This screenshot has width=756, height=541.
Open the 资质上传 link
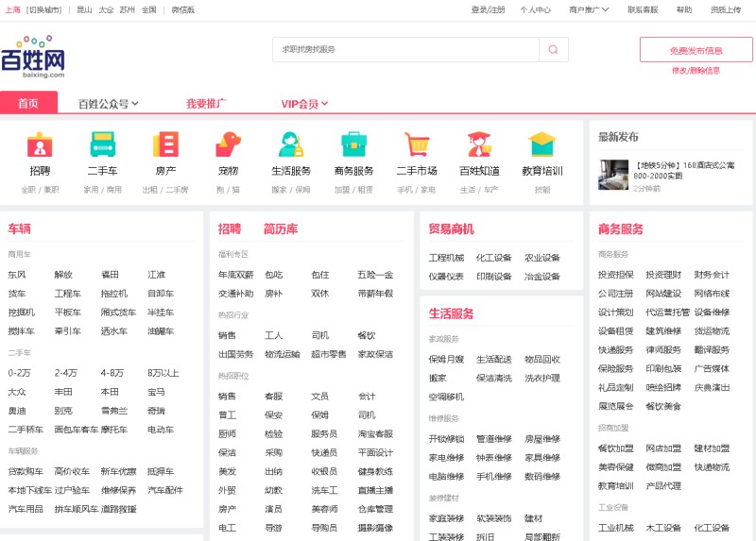[x=726, y=9]
